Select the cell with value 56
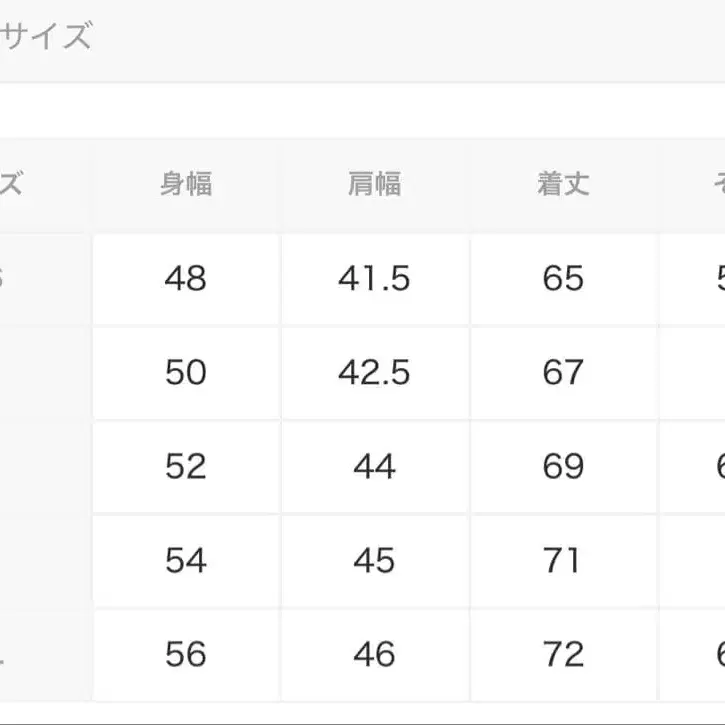 click(186, 655)
